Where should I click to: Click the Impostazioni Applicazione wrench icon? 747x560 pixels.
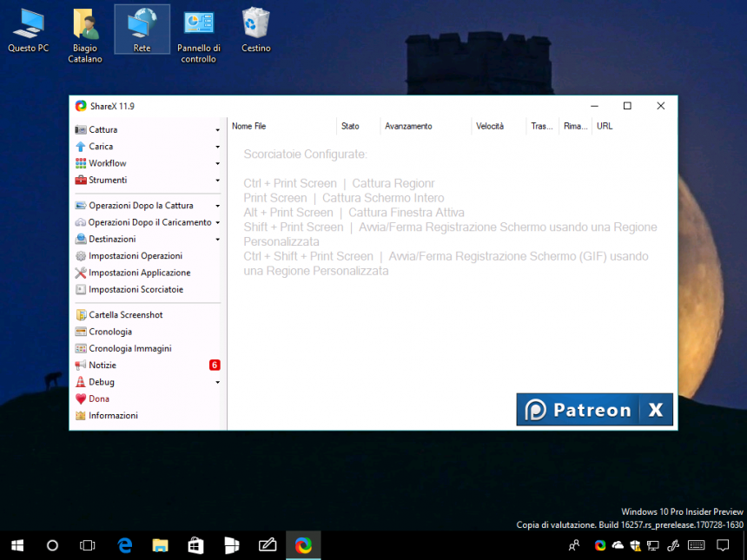[81, 273]
